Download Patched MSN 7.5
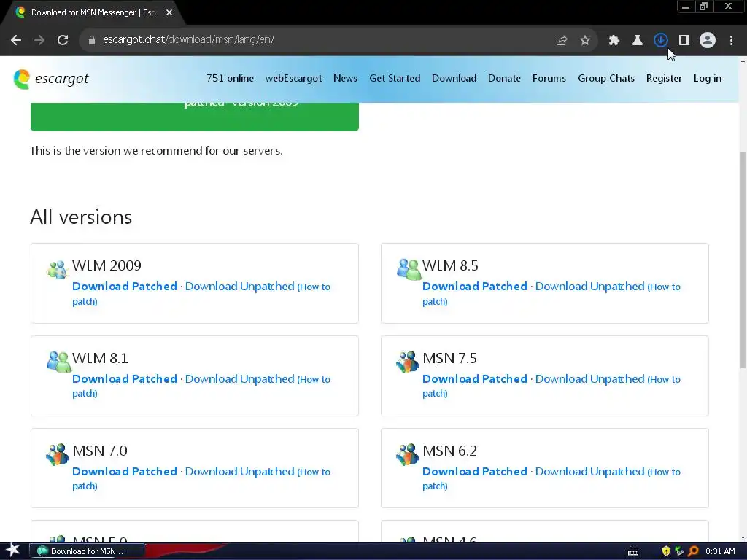Viewport: 747px width, 560px height. pyautogui.click(x=475, y=379)
